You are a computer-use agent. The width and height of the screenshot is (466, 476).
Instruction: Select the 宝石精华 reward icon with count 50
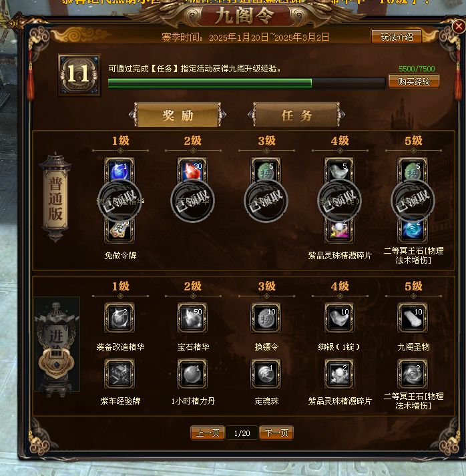[192, 318]
